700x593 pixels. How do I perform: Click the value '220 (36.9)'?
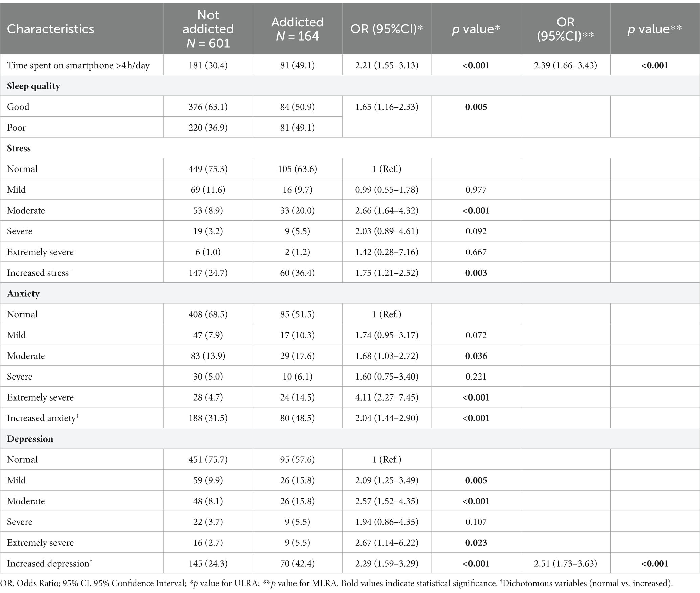pos(208,128)
